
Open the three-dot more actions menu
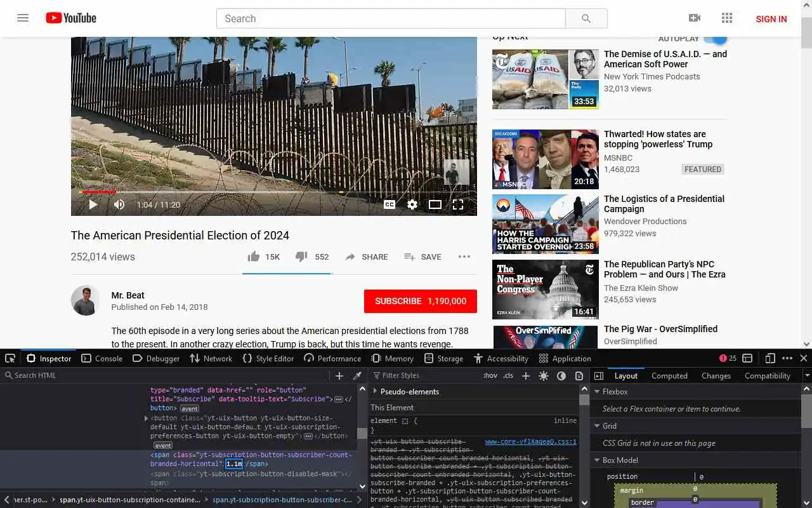[464, 257]
